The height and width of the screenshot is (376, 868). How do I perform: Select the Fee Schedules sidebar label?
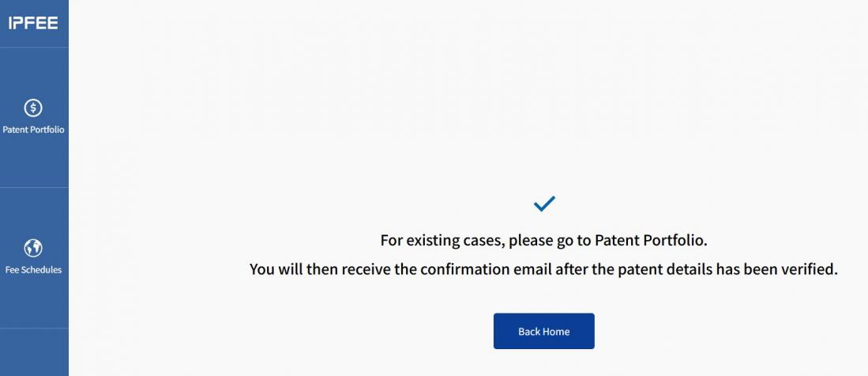tap(33, 270)
